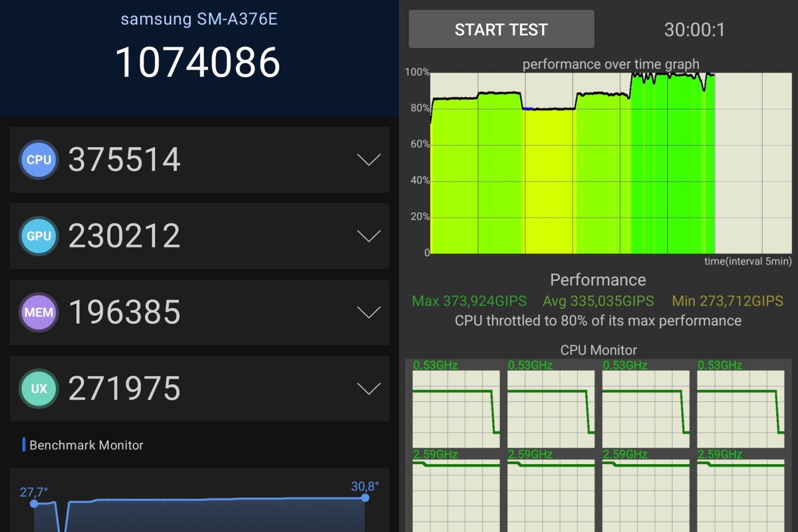Click the third 0.53GHz core graph
798x532 pixels.
tap(646, 409)
